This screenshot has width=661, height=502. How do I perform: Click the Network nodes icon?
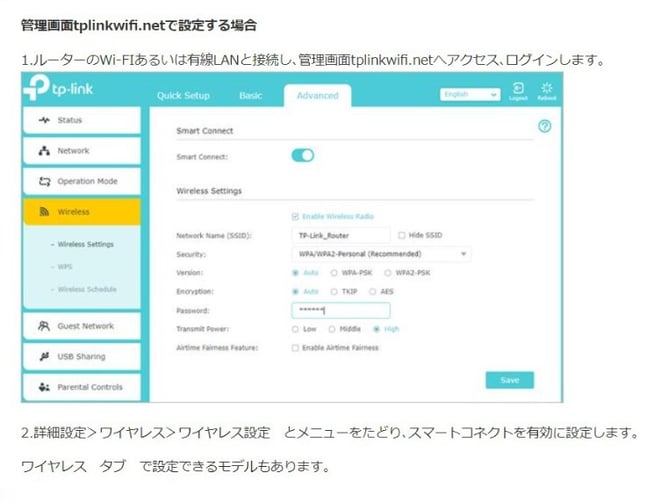(x=44, y=151)
